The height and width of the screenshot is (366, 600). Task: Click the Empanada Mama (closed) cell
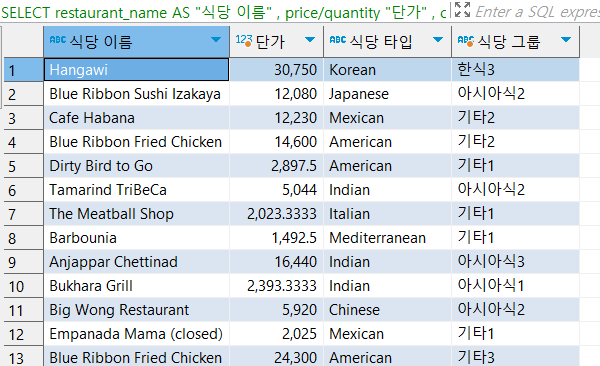click(x=137, y=334)
